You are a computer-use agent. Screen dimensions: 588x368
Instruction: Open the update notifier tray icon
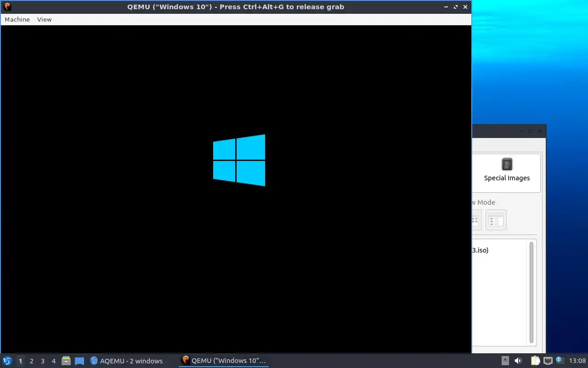pyautogui.click(x=560, y=360)
